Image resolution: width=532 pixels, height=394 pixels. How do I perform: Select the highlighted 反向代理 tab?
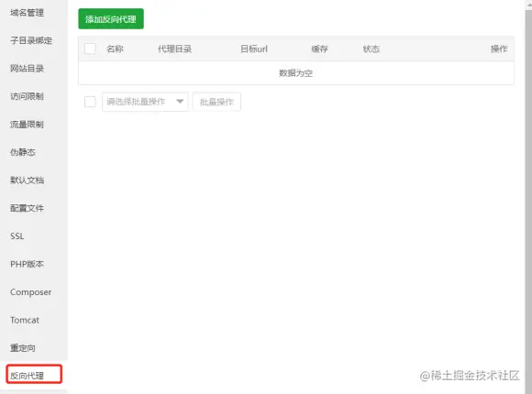[34, 374]
